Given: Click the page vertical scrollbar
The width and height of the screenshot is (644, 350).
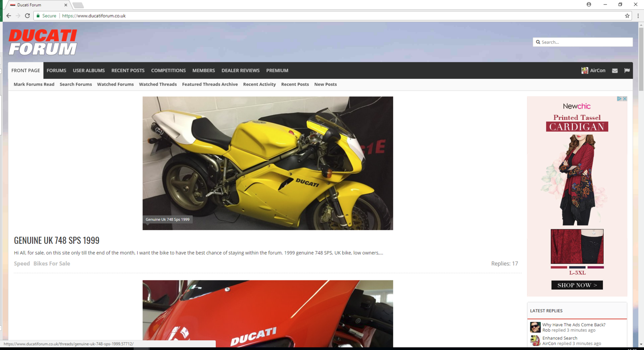Looking at the screenshot, I should (641, 59).
